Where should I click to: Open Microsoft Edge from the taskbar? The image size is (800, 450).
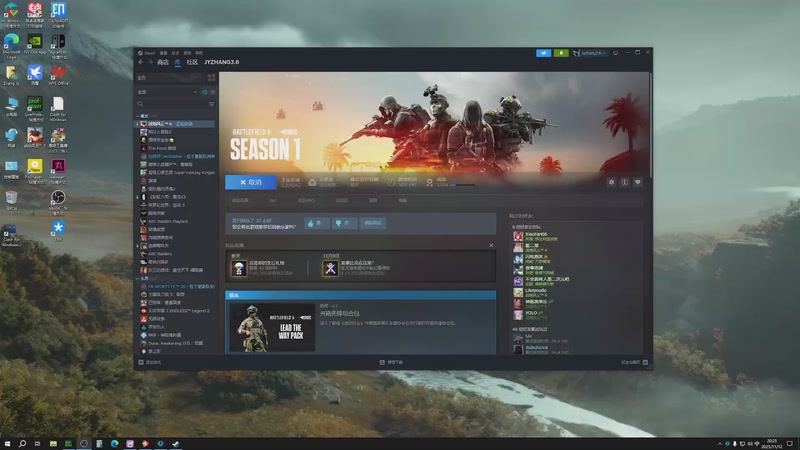click(114, 444)
